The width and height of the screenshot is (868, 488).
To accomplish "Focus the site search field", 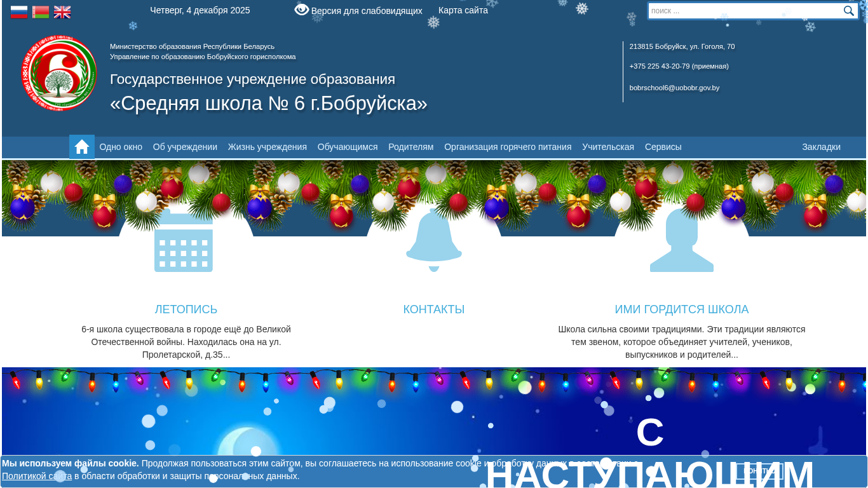I will tap(745, 11).
